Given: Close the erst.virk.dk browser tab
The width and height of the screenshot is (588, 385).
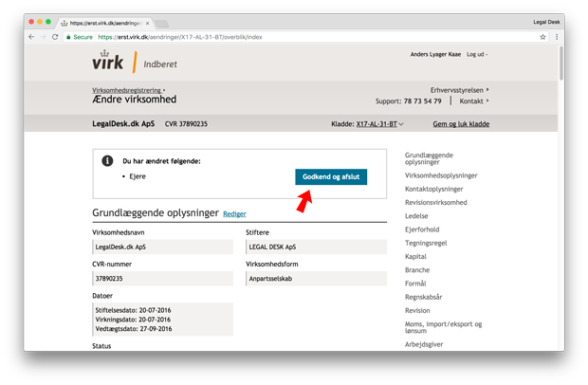Looking at the screenshot, I should [147, 24].
